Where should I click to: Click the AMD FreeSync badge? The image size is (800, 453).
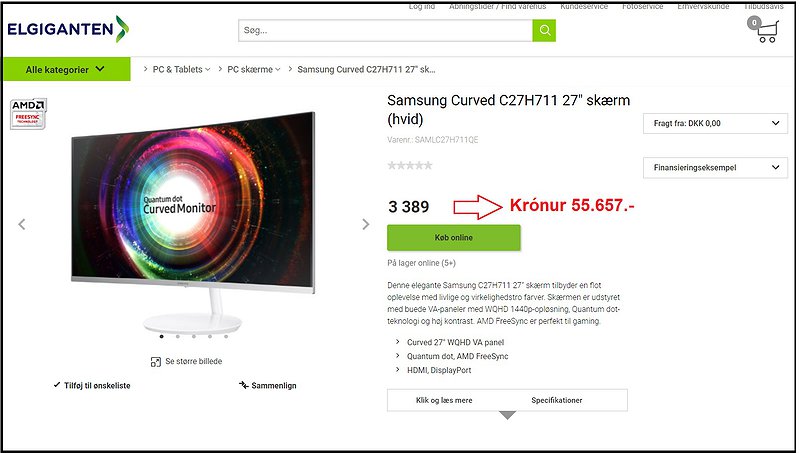(29, 113)
